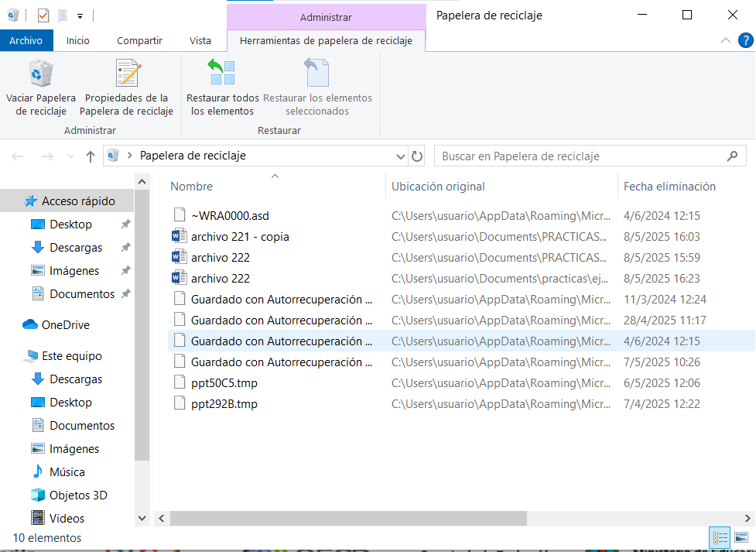Click the Buscar en Papelera de reciclaje field
Screen dimensions: 756x552
(580, 156)
